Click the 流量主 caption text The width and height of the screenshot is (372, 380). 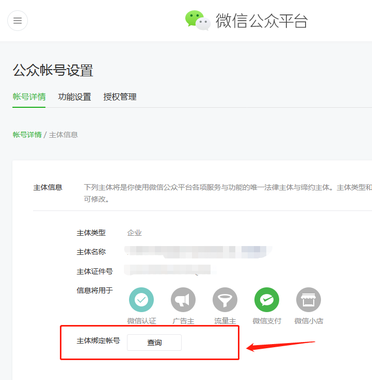225,321
